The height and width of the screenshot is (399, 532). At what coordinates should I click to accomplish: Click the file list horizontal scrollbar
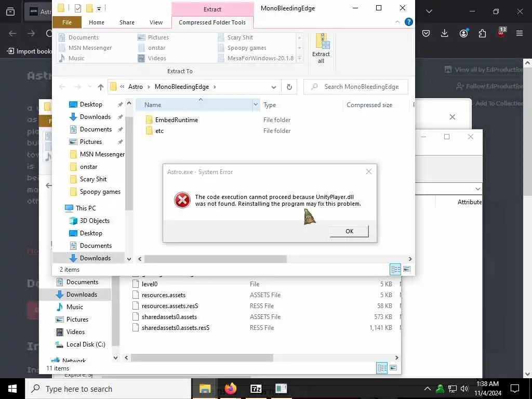click(x=215, y=259)
